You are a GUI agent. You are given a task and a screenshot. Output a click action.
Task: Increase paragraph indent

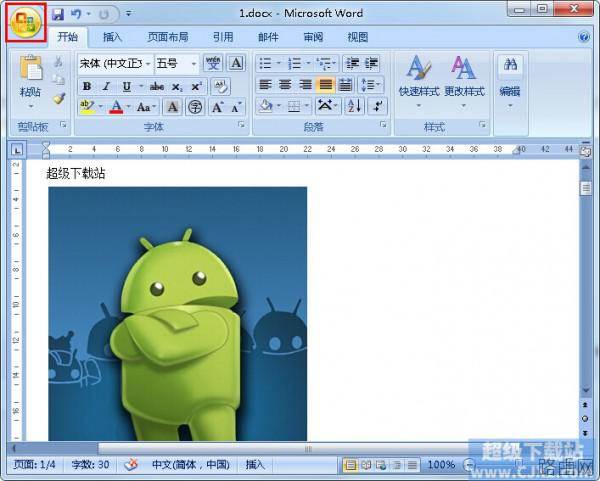371,64
